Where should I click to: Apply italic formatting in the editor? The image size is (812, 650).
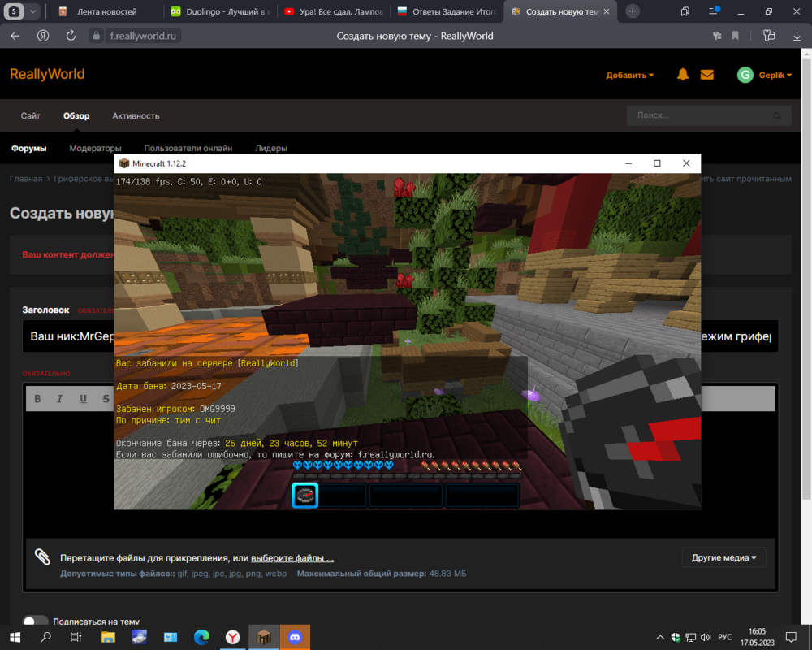pyautogui.click(x=59, y=399)
